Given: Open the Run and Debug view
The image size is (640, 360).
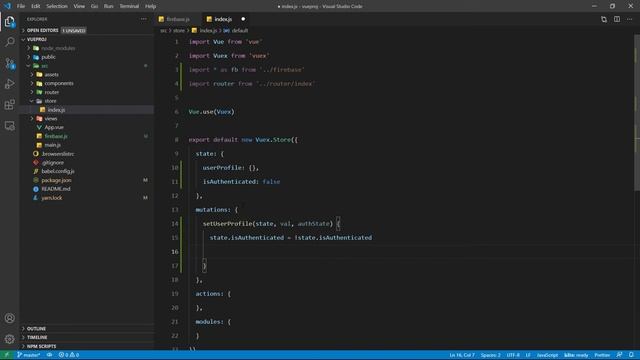Looking at the screenshot, I should [9, 84].
